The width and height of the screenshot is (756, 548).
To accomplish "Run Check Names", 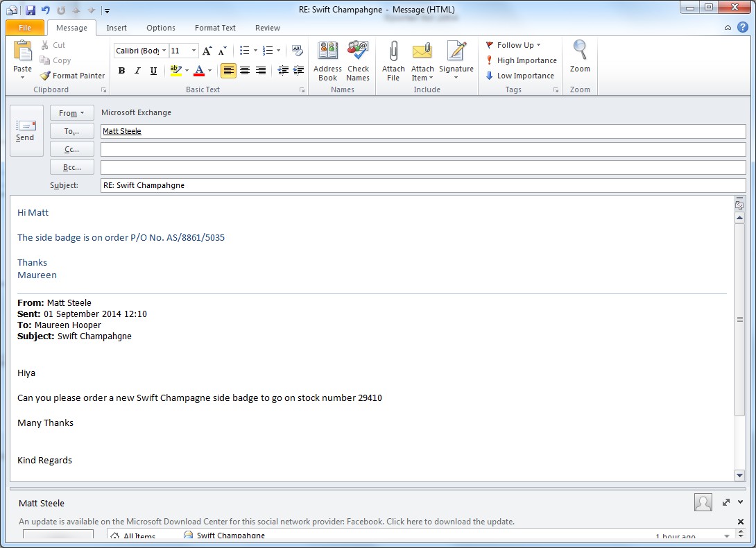I will 358,61.
